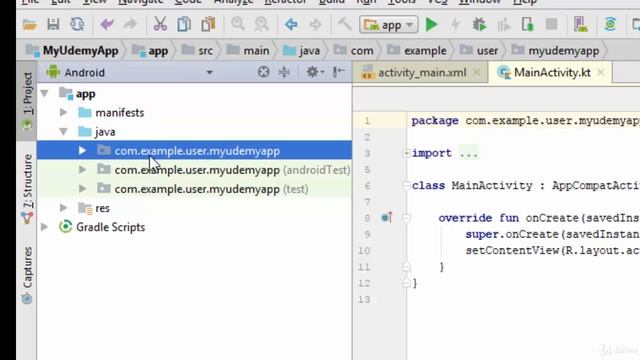Expand the res folder

pos(63,208)
